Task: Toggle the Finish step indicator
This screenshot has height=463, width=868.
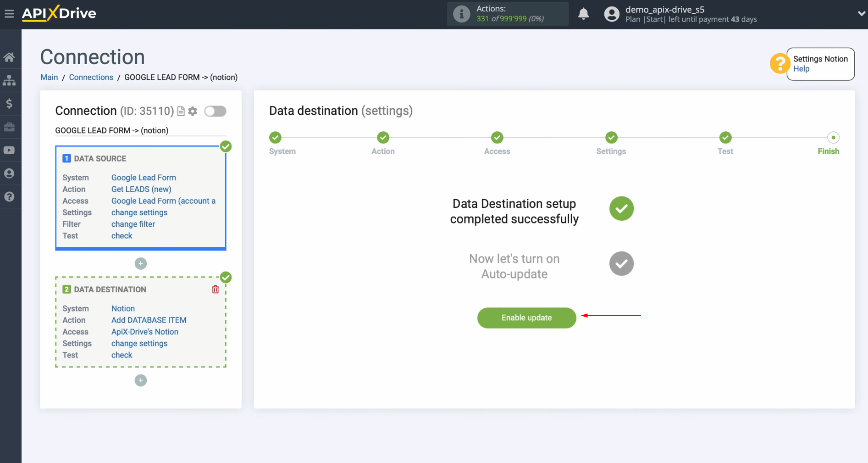Action: coord(833,137)
